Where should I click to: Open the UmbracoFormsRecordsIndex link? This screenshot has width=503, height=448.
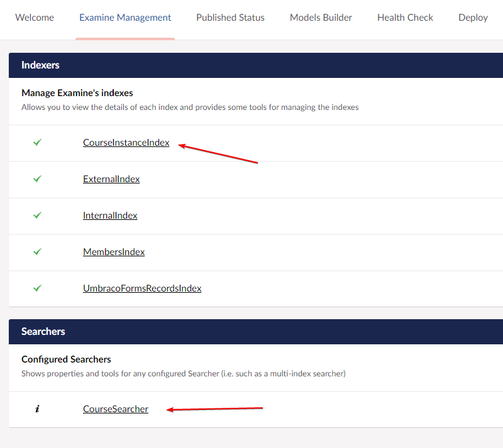click(142, 288)
